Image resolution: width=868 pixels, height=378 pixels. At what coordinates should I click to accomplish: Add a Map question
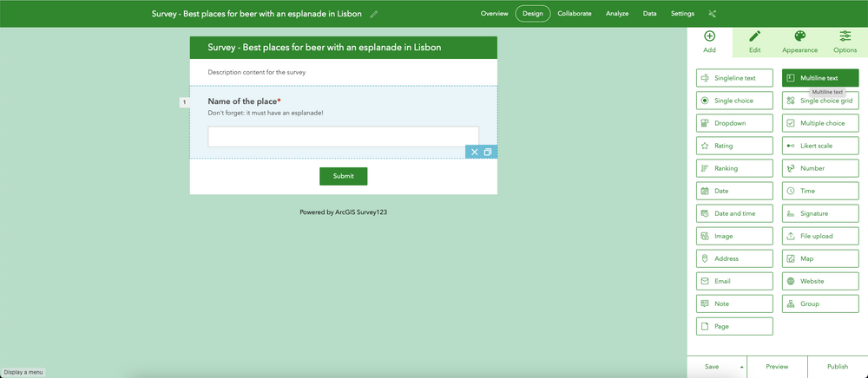tap(819, 258)
